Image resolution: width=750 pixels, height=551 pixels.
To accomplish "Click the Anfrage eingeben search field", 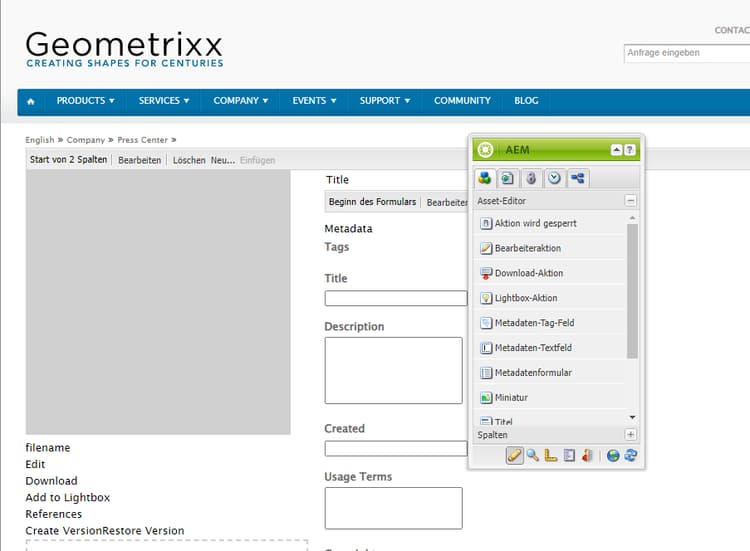I will [687, 53].
